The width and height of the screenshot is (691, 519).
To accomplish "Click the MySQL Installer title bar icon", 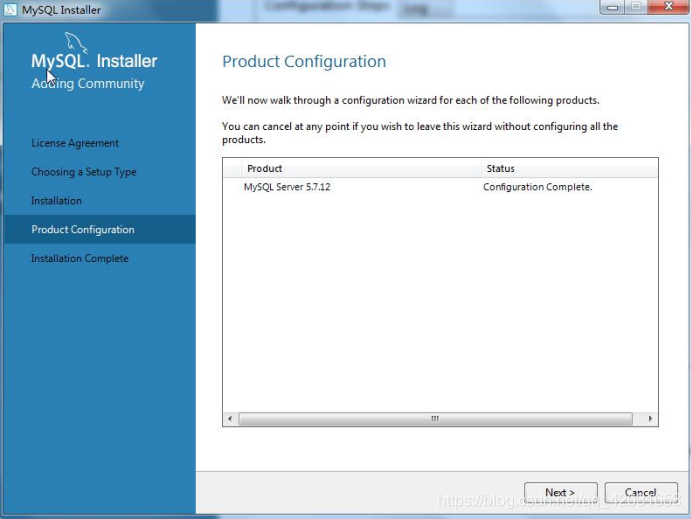I will (x=10, y=10).
